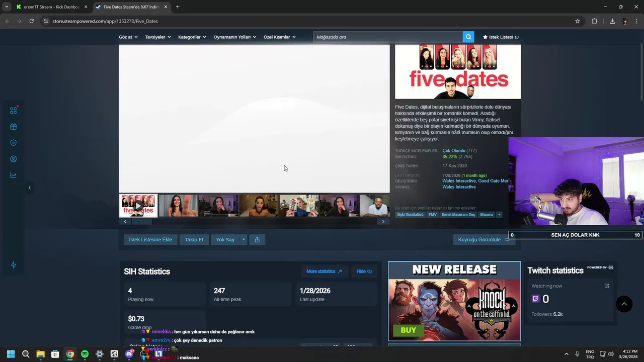Close the Five Dates Steam tab
This screenshot has width=644, height=362.
tap(166, 7)
